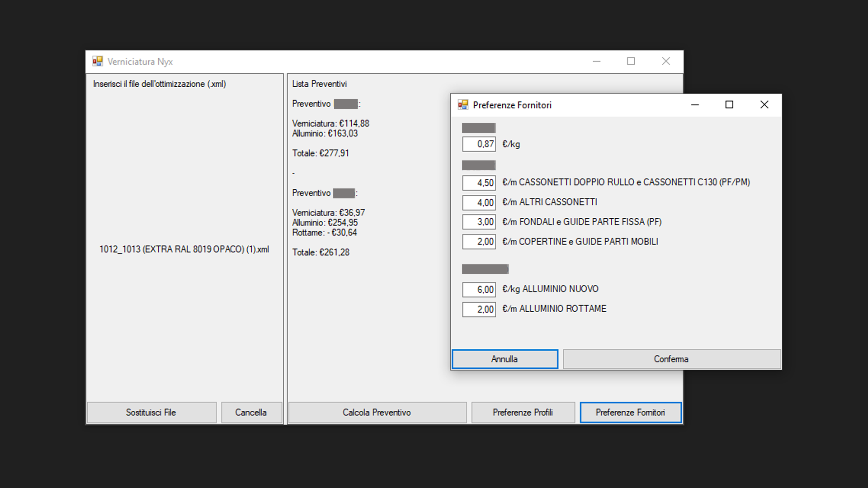The height and width of the screenshot is (488, 868).
Task: Click Sostituisci File button
Action: coord(151,413)
